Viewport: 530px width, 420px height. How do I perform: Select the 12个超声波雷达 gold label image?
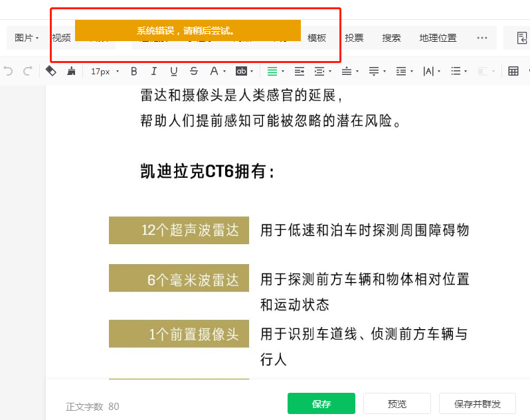coord(179,230)
